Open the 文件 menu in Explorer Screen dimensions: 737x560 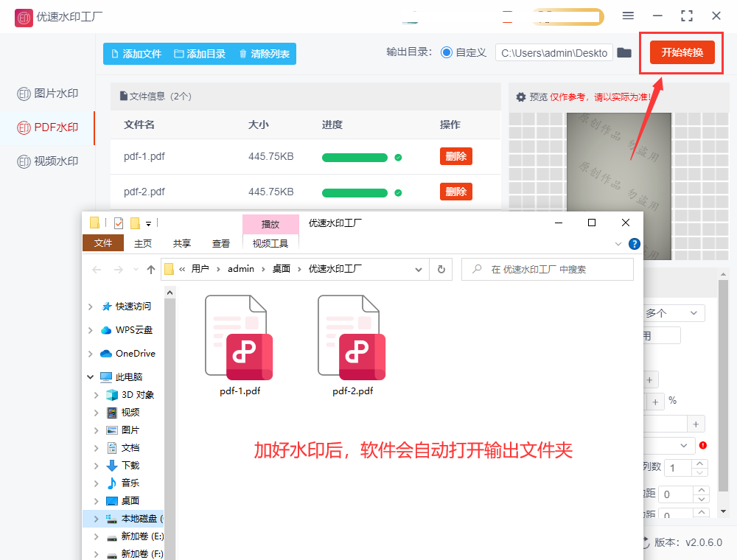103,243
